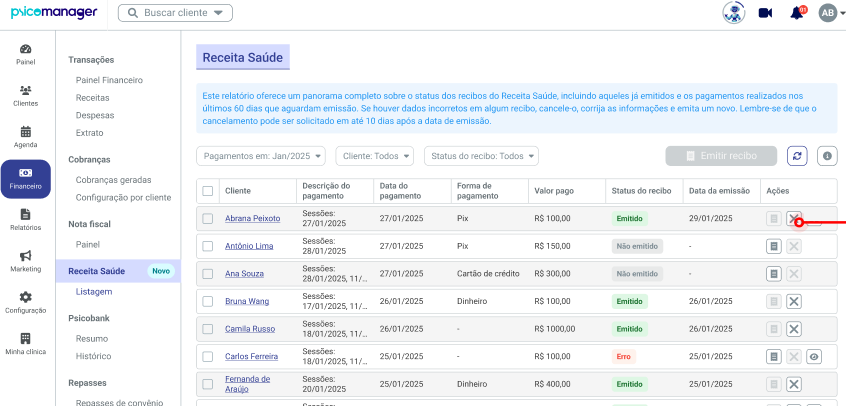Viewport: 846px width, 406px height.
Task: View error details for Carlos Ferreira
Action: click(x=814, y=356)
